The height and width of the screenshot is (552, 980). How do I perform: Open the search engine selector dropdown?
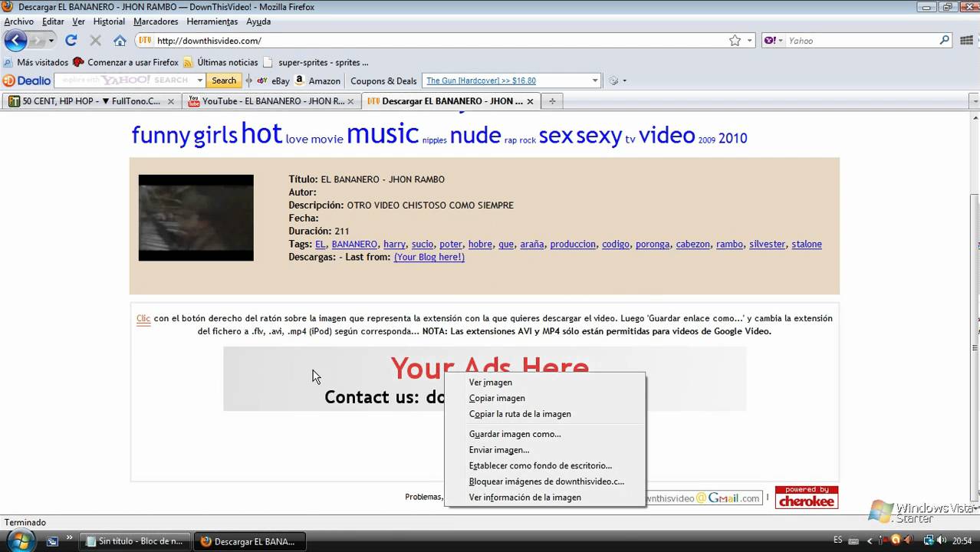point(774,41)
